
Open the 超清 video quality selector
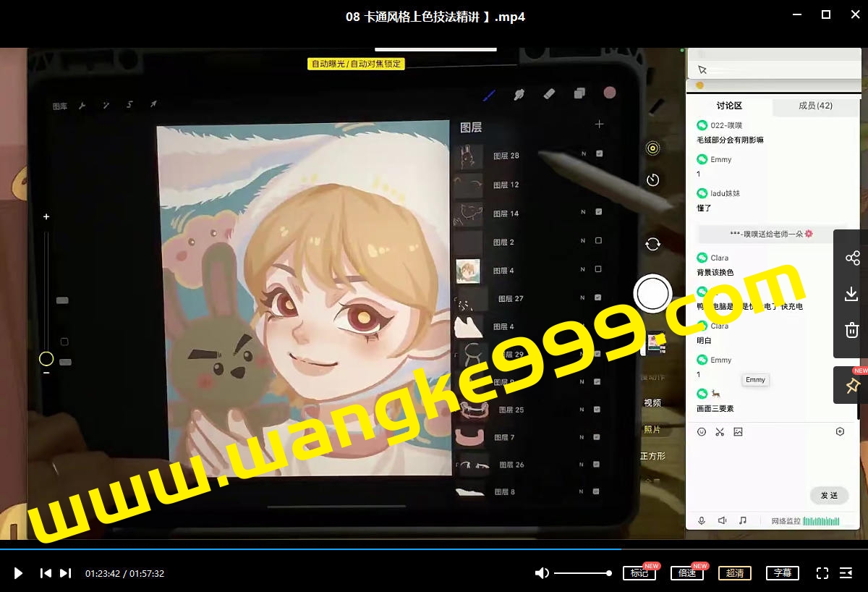pos(734,572)
